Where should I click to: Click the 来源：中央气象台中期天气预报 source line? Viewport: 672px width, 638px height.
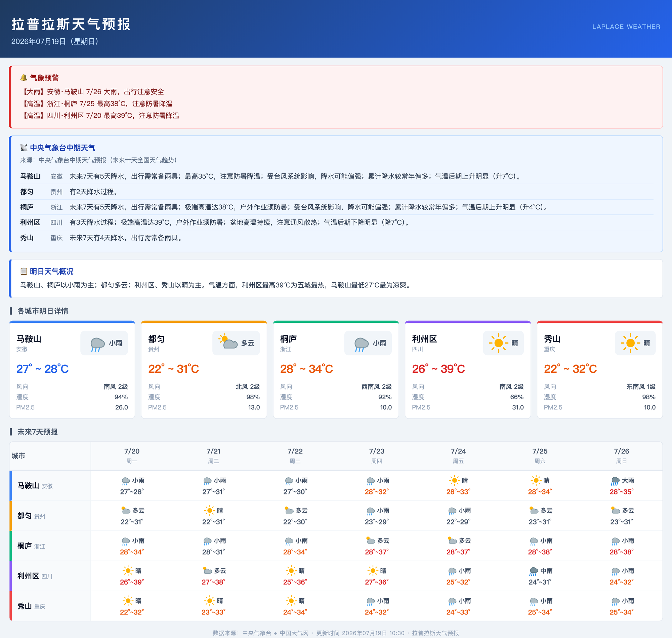pos(98,160)
